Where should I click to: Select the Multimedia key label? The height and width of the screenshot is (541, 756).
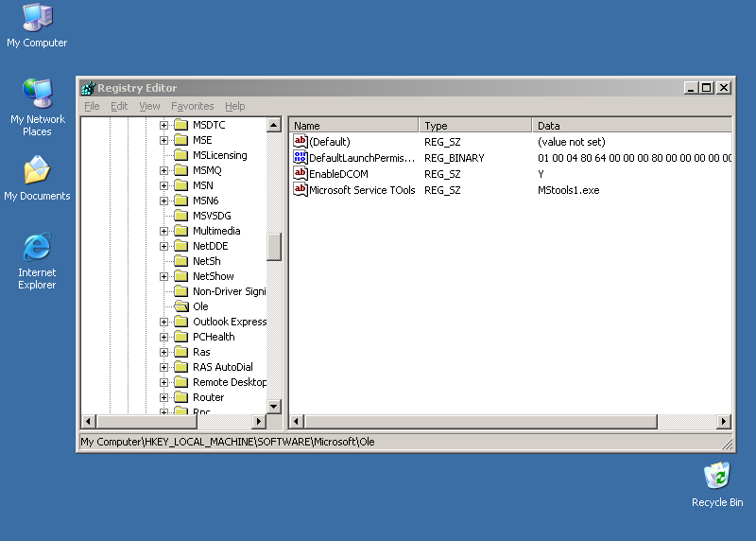pos(216,231)
